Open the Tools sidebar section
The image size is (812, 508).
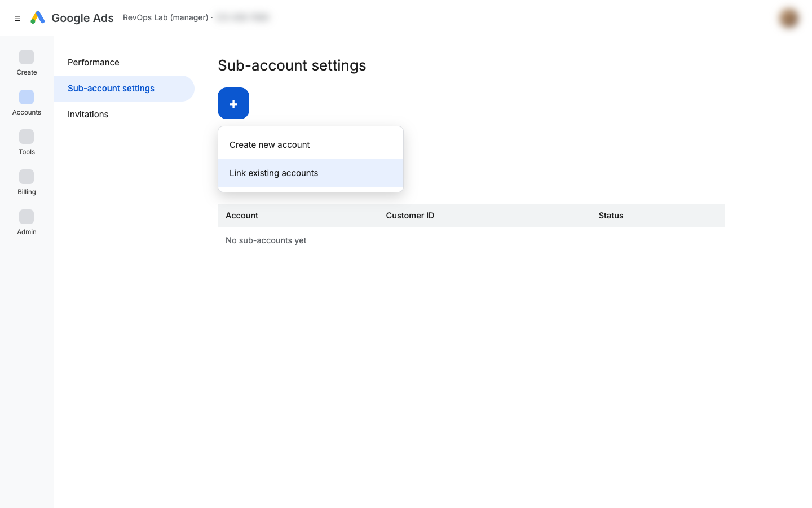point(27,143)
